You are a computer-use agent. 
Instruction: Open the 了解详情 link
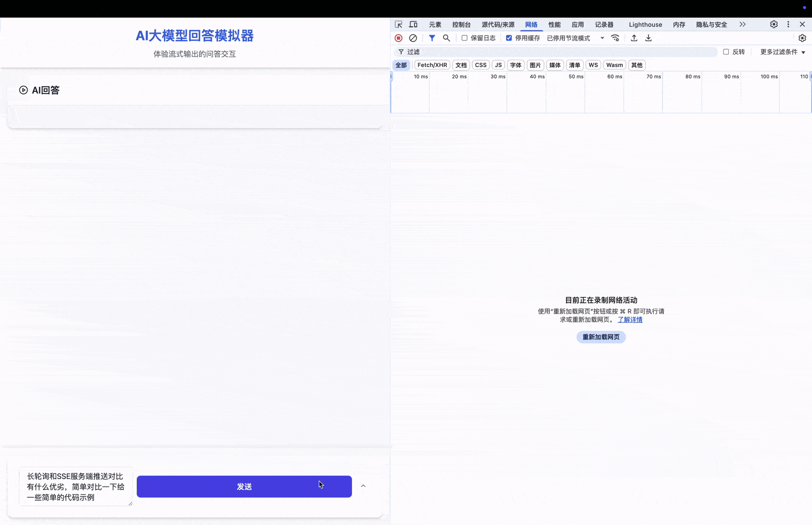tap(630, 320)
